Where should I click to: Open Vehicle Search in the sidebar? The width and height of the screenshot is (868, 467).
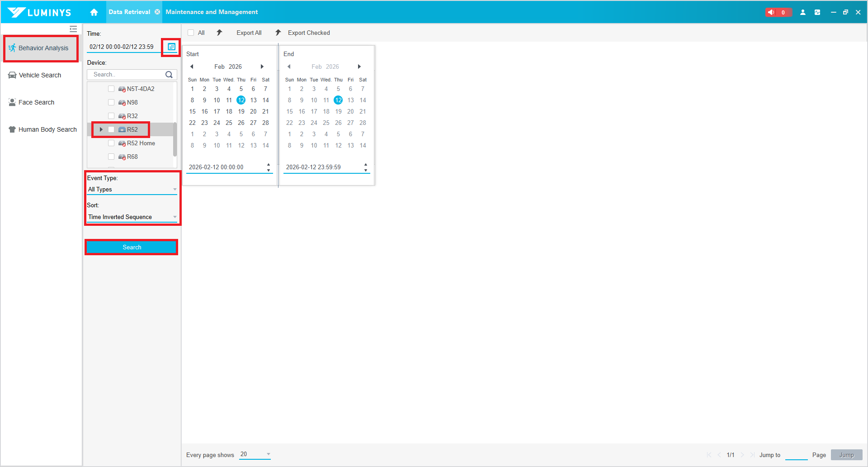40,75
